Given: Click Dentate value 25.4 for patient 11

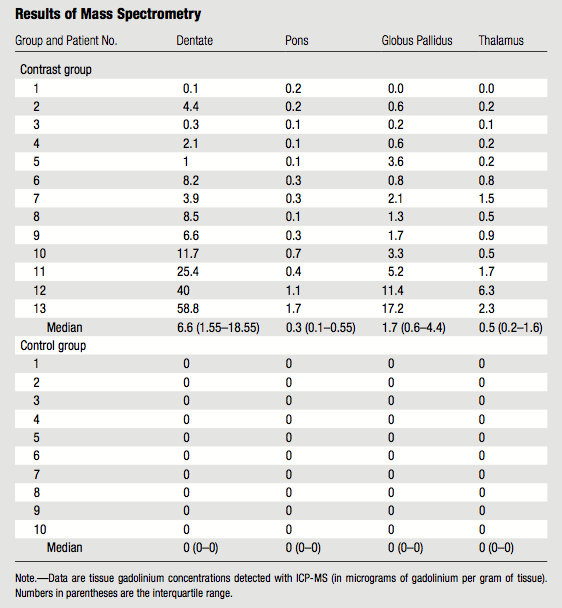Looking at the screenshot, I should pyautogui.click(x=188, y=271).
